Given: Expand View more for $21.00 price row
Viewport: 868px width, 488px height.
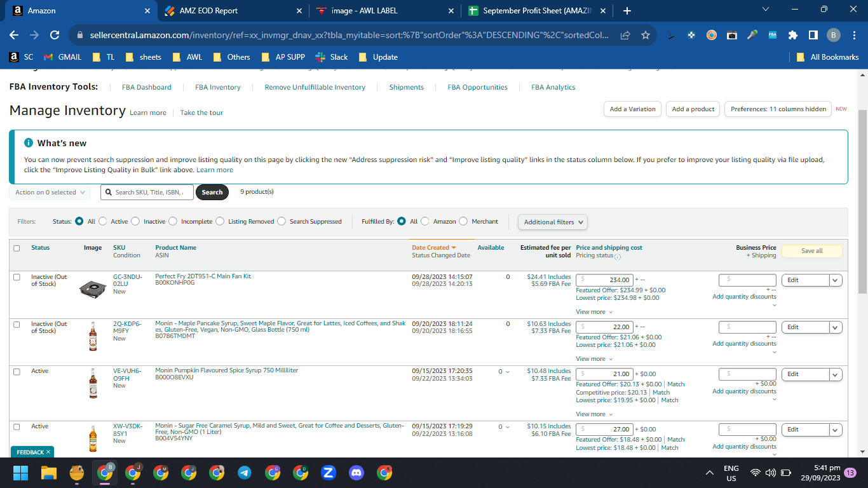Looking at the screenshot, I should 594,414.
